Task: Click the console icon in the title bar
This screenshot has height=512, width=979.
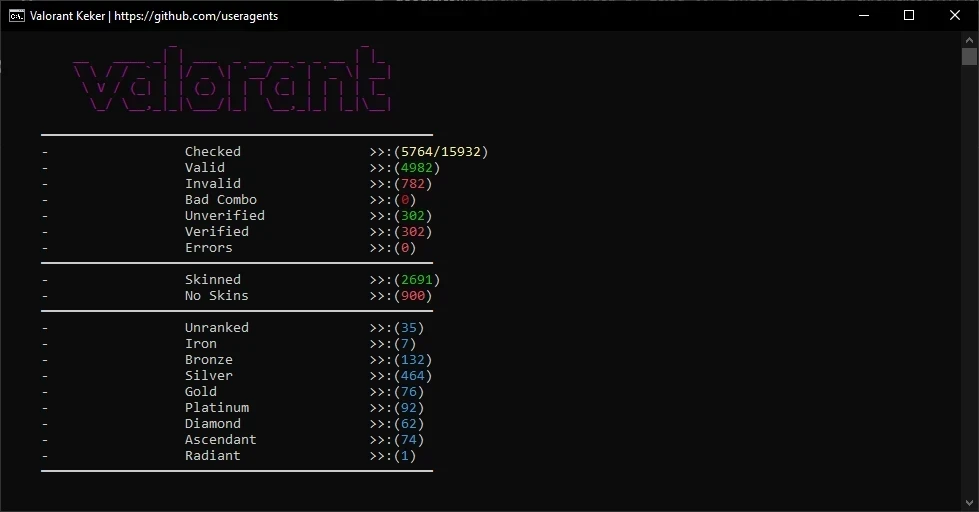Action: (x=16, y=16)
